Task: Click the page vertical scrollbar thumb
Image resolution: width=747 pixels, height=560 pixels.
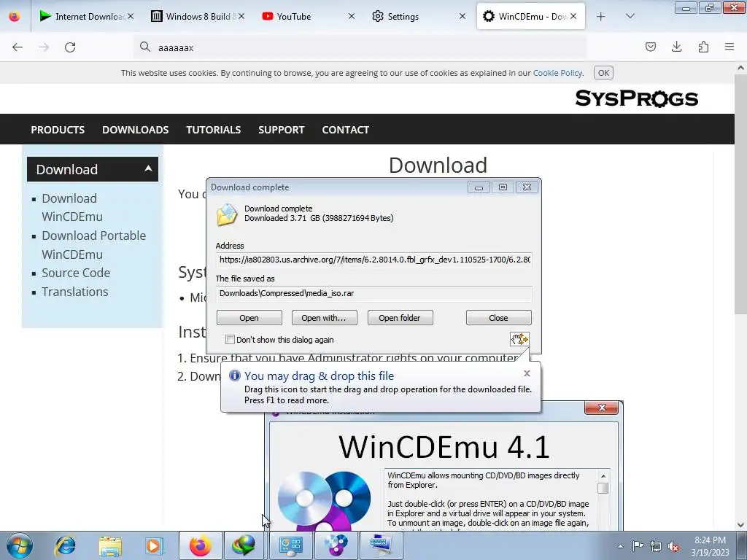Action: [740, 195]
